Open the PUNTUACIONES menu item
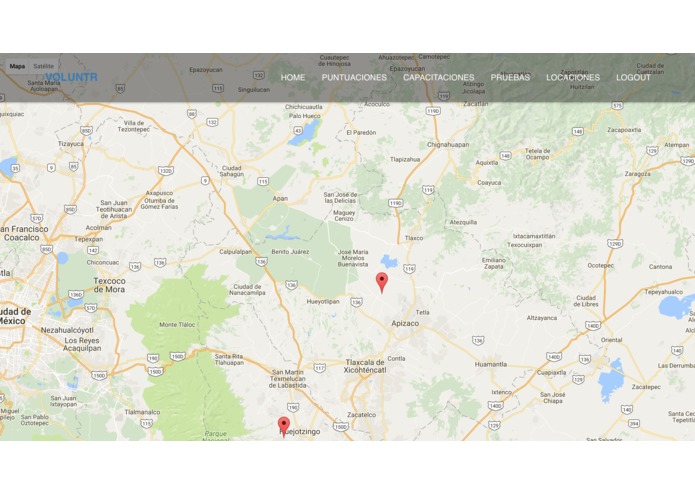The width and height of the screenshot is (695, 494). (354, 78)
